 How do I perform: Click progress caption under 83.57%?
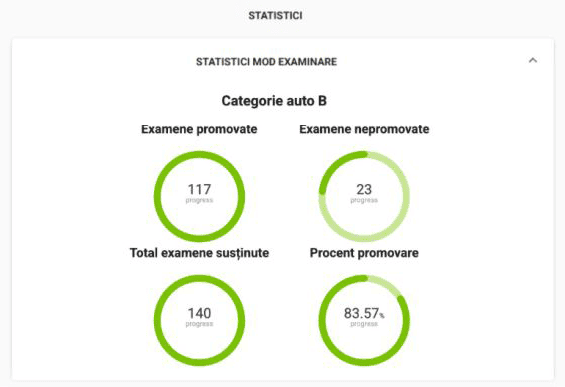(x=364, y=324)
